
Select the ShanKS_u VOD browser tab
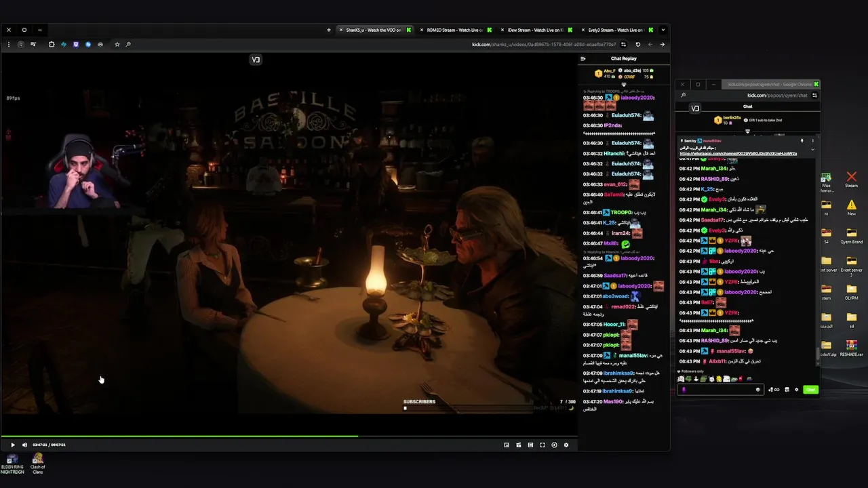pyautogui.click(x=374, y=30)
